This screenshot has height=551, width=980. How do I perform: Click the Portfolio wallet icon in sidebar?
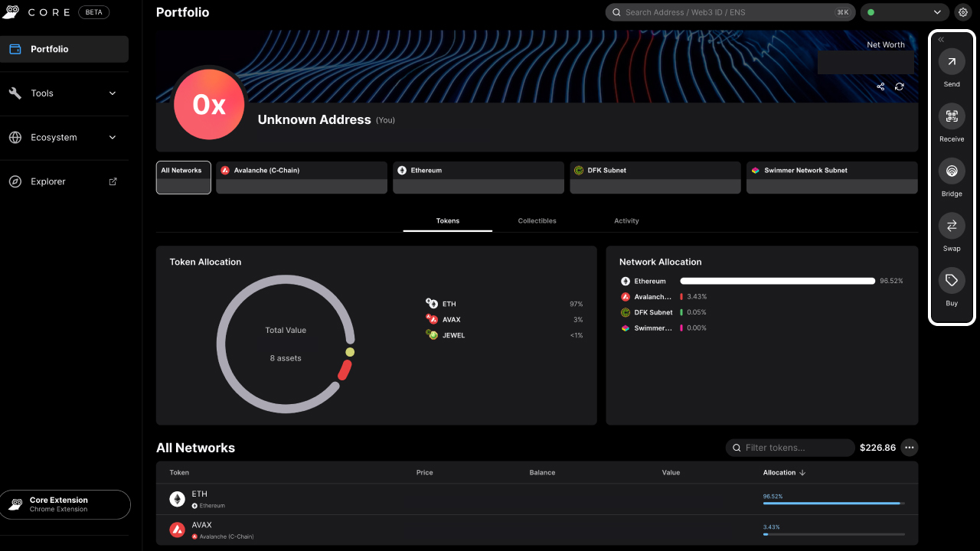15,49
